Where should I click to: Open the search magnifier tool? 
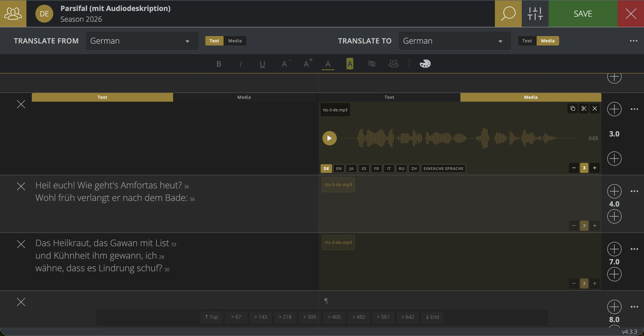coord(508,13)
